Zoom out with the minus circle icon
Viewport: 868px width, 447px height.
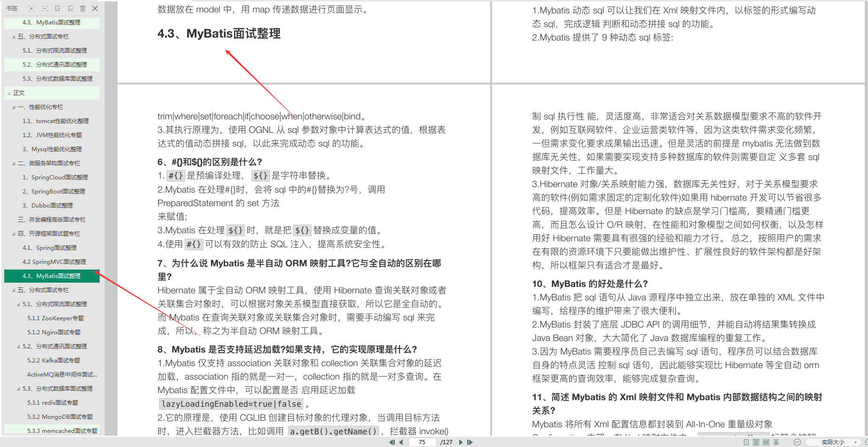(x=797, y=442)
